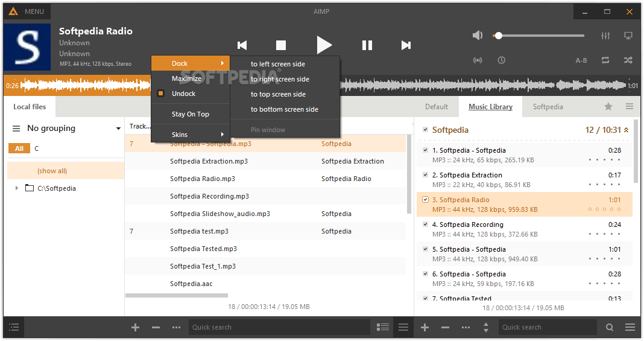This screenshot has width=644, height=341.
Task: Click the library Quick search field
Action: (x=279, y=328)
